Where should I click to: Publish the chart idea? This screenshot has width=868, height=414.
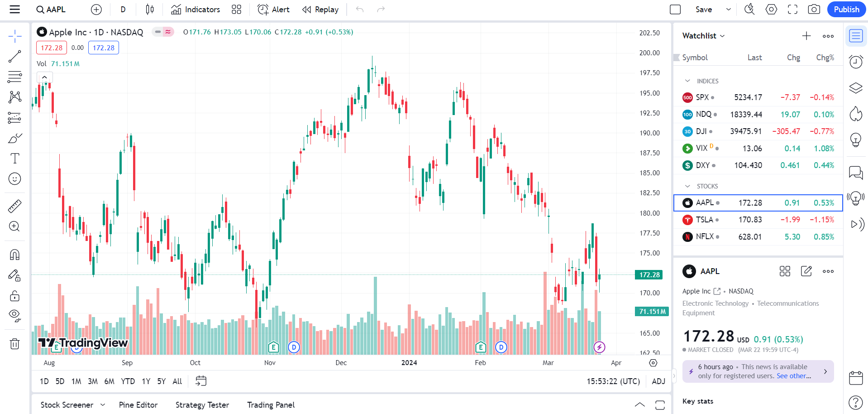846,10
